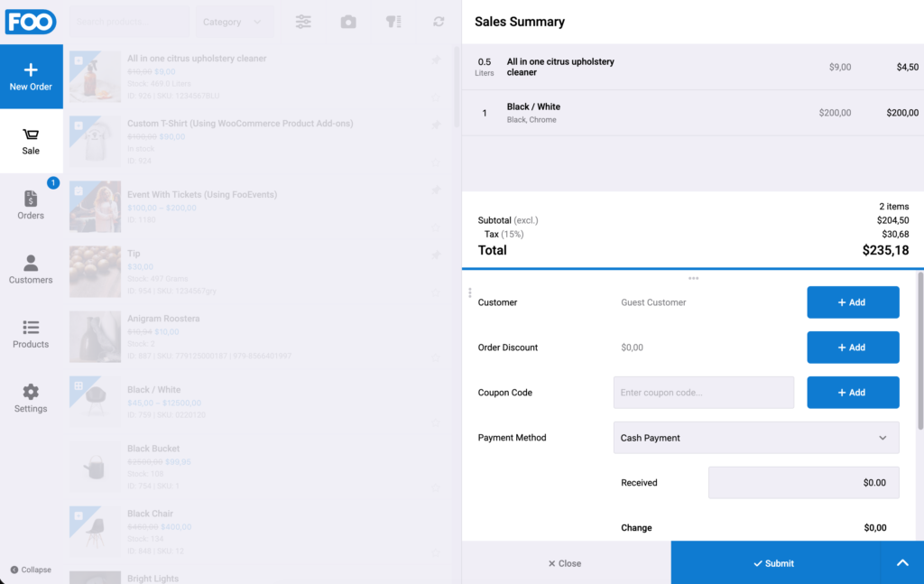Open the Category dropdown
Viewport: 924px width, 584px height.
[234, 22]
